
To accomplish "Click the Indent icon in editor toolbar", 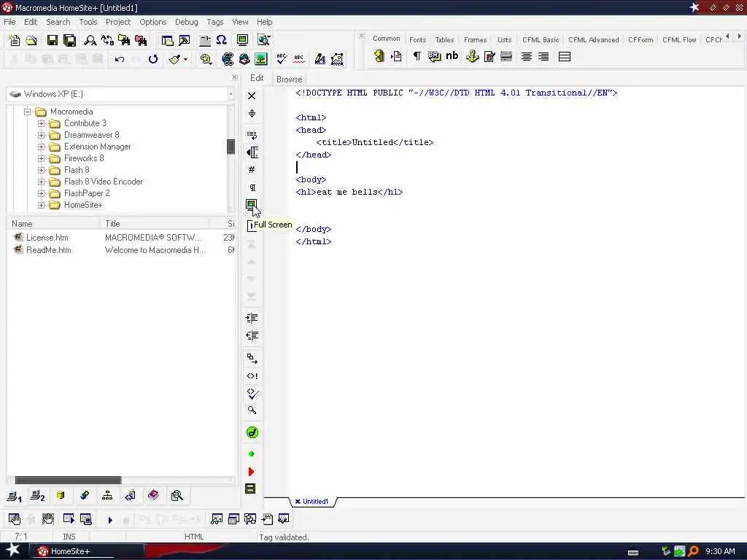I will 252,318.
